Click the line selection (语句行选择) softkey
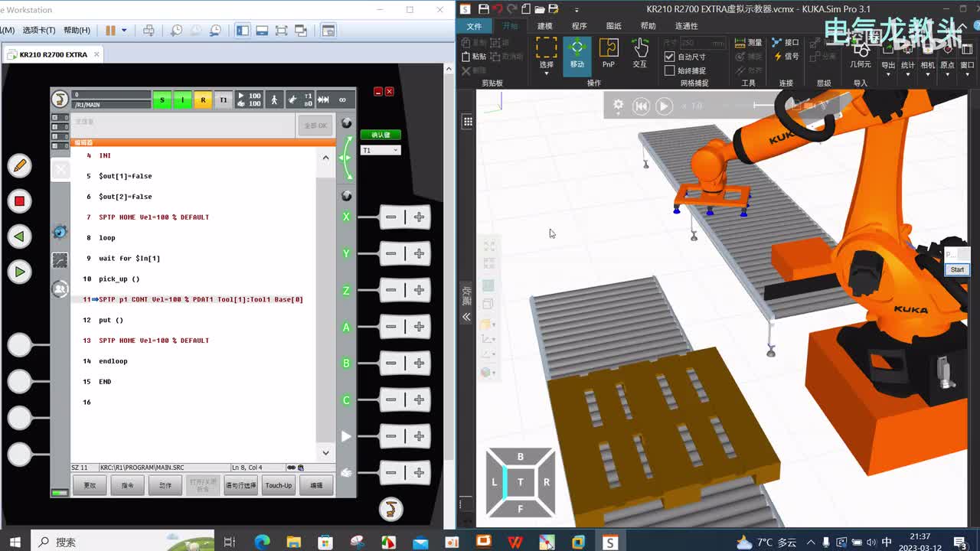980x551 pixels. [240, 485]
